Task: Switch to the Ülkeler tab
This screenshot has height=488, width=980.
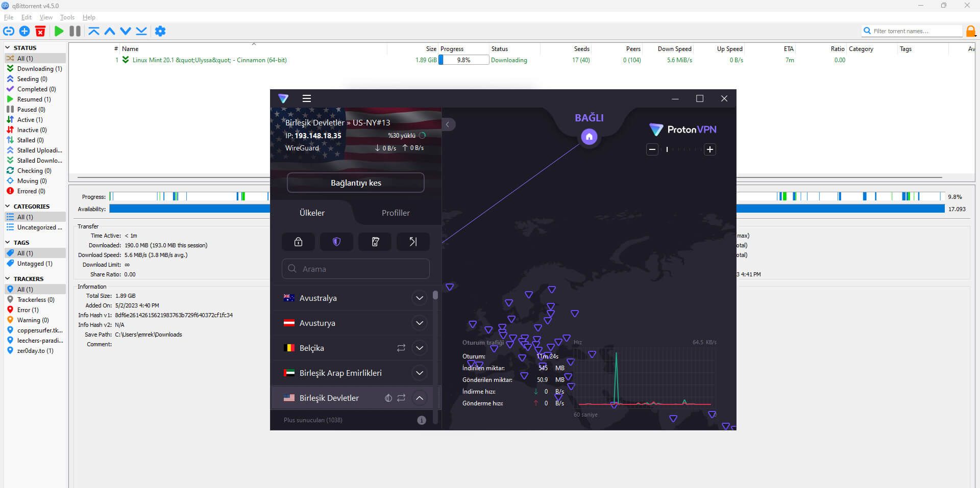Action: coord(312,213)
